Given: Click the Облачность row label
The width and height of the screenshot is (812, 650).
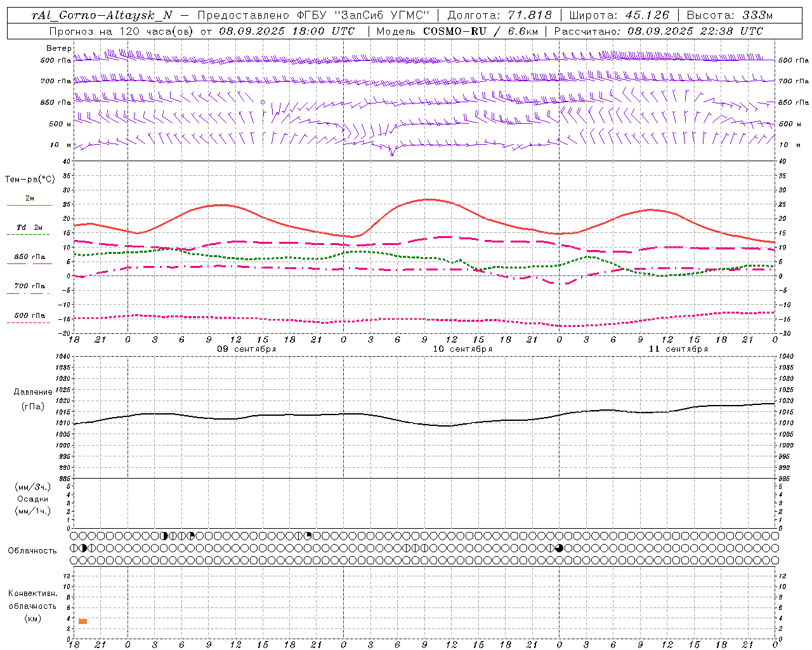Looking at the screenshot, I should tap(32, 551).
